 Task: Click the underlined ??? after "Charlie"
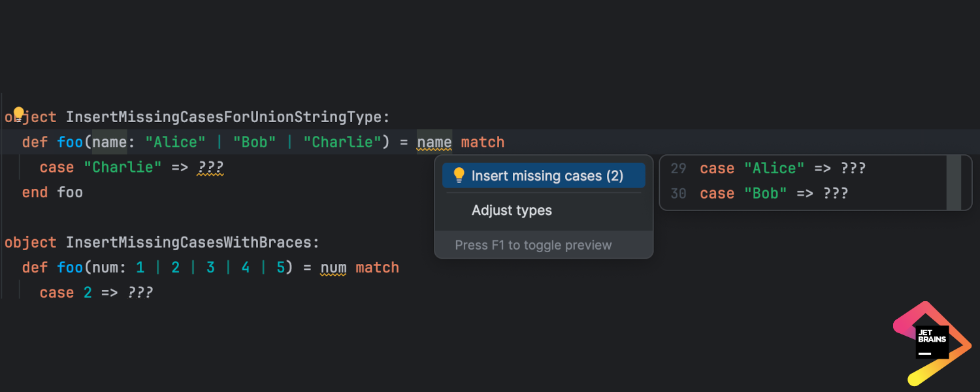210,168
